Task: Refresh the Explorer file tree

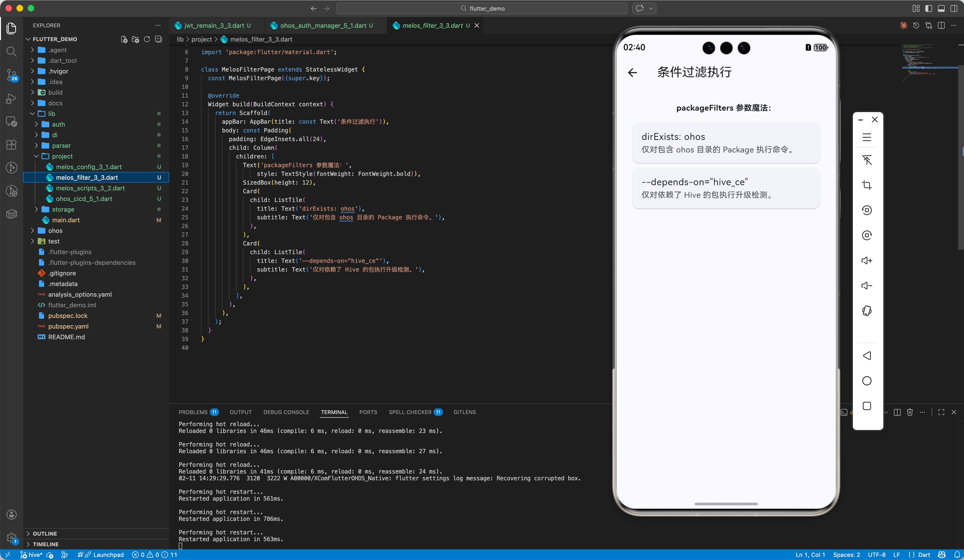Action: [x=146, y=39]
